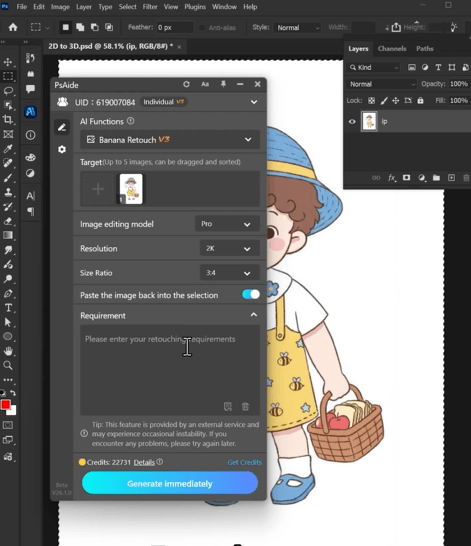Click the Layers panel fx icon
The width and height of the screenshot is (471, 546).
pos(392,178)
